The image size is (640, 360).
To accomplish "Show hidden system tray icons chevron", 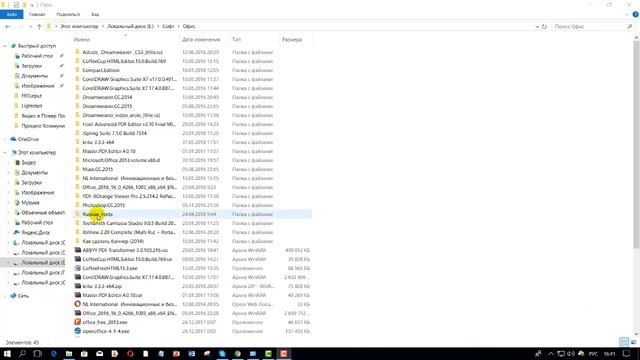I will point(551,353).
